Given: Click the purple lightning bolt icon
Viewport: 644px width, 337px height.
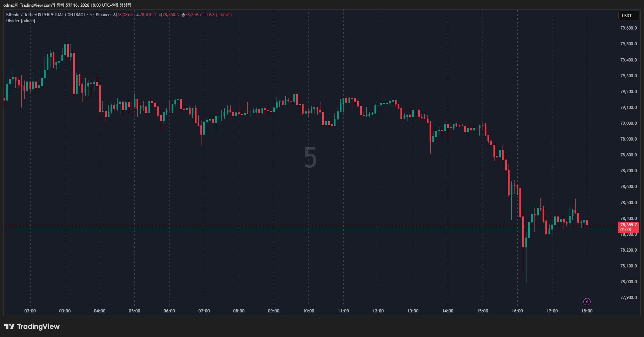Looking at the screenshot, I should (587, 302).
